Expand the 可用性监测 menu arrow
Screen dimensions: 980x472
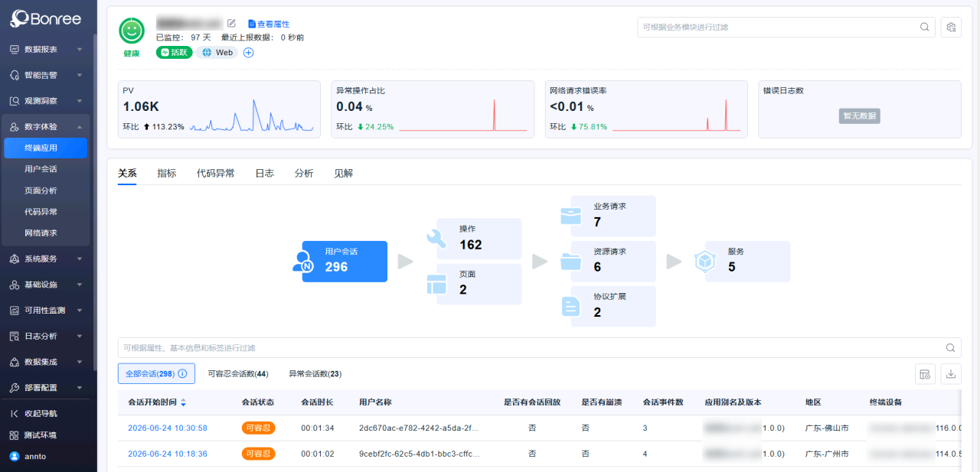80,311
